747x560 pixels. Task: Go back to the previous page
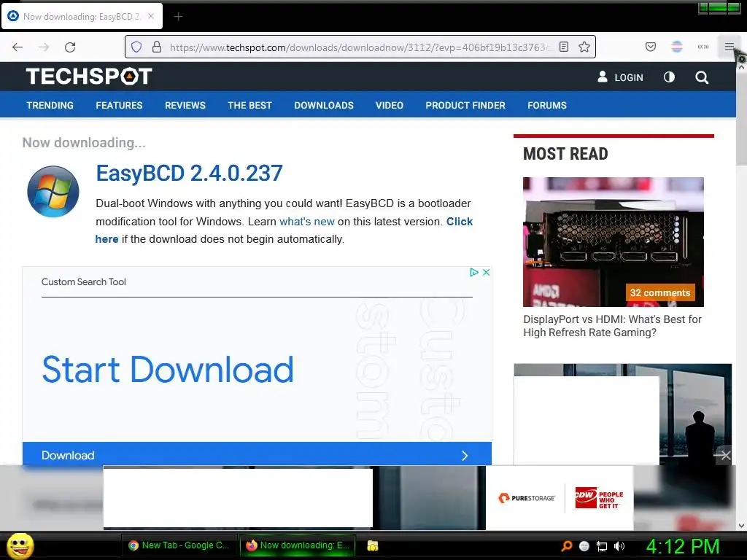click(18, 47)
